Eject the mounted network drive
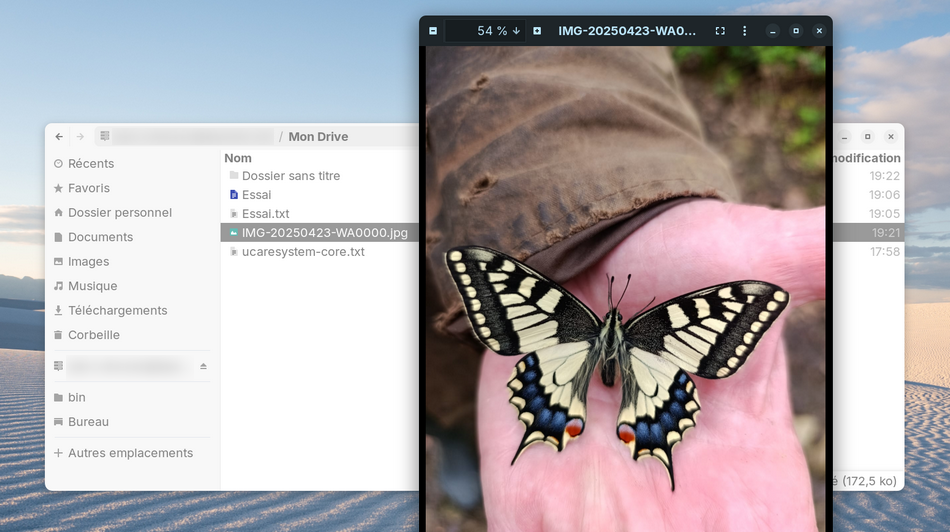Viewport: 950px width, 532px height. (204, 366)
